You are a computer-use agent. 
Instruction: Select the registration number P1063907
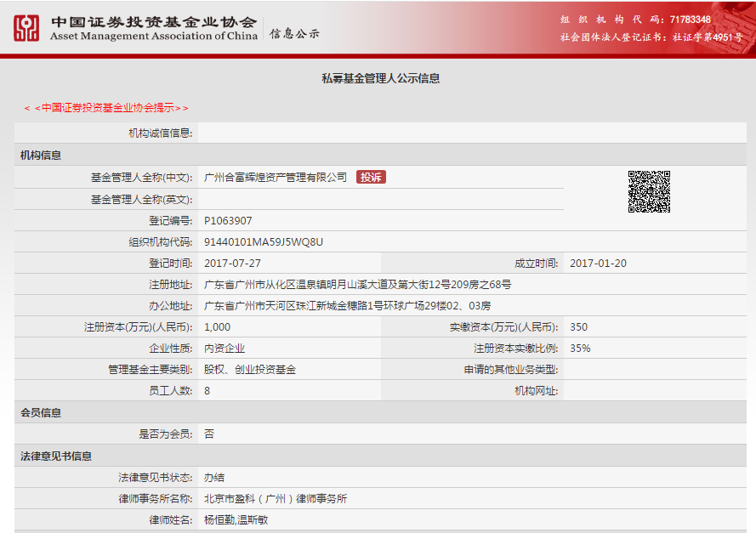tap(228, 221)
